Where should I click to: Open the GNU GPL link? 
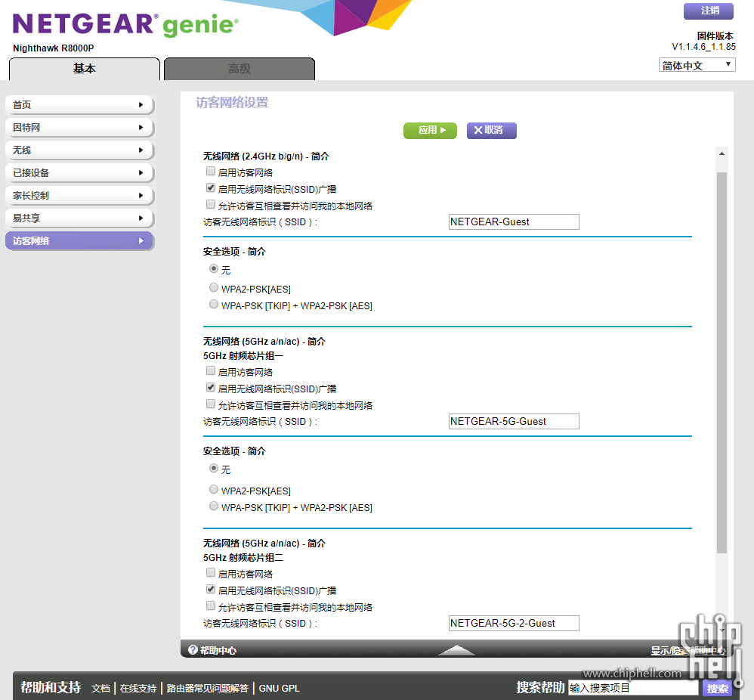click(x=280, y=689)
